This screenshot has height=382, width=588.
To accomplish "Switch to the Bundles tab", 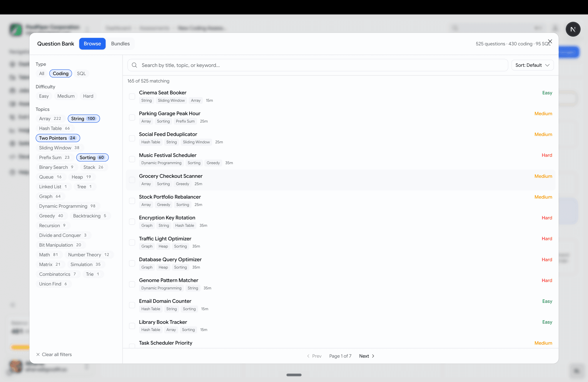I will [120, 44].
